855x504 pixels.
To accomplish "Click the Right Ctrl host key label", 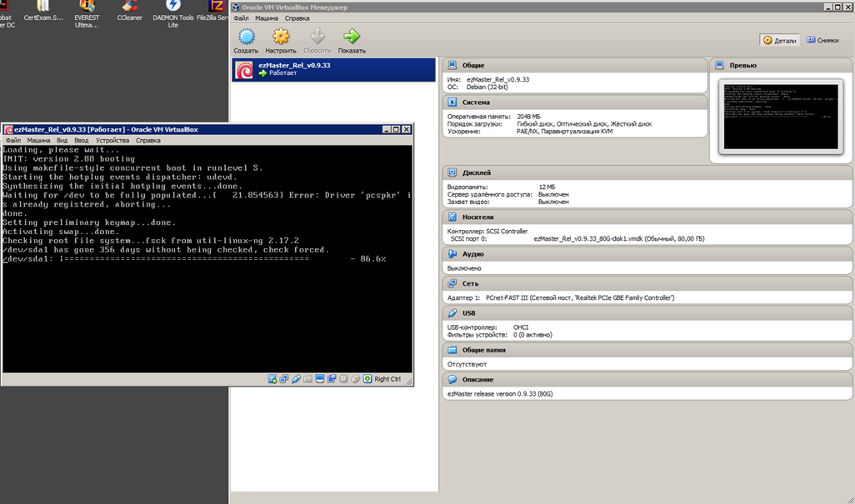I will [x=387, y=379].
